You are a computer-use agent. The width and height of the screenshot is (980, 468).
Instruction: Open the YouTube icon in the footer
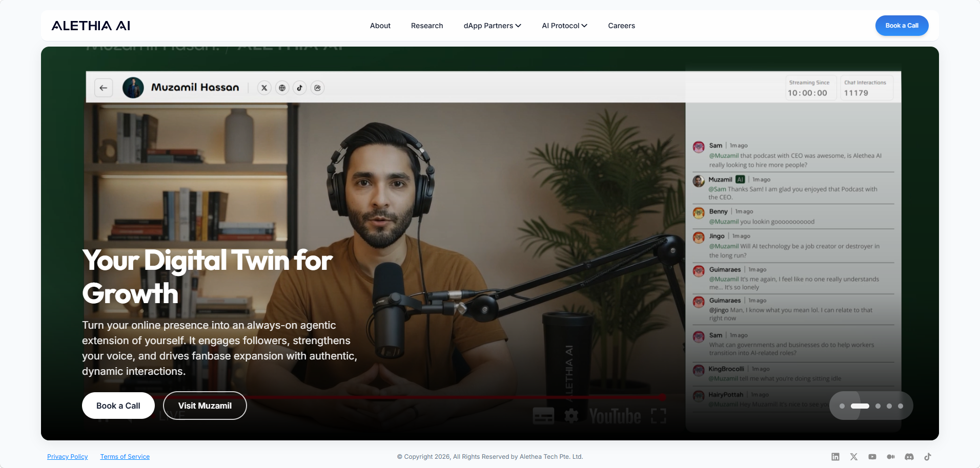872,457
